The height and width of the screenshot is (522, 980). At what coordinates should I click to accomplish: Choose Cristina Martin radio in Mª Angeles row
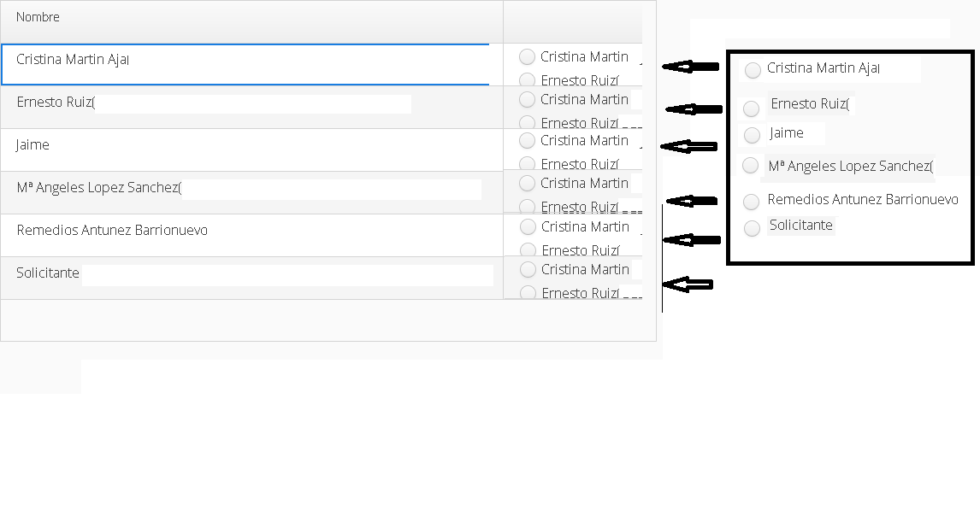point(528,183)
